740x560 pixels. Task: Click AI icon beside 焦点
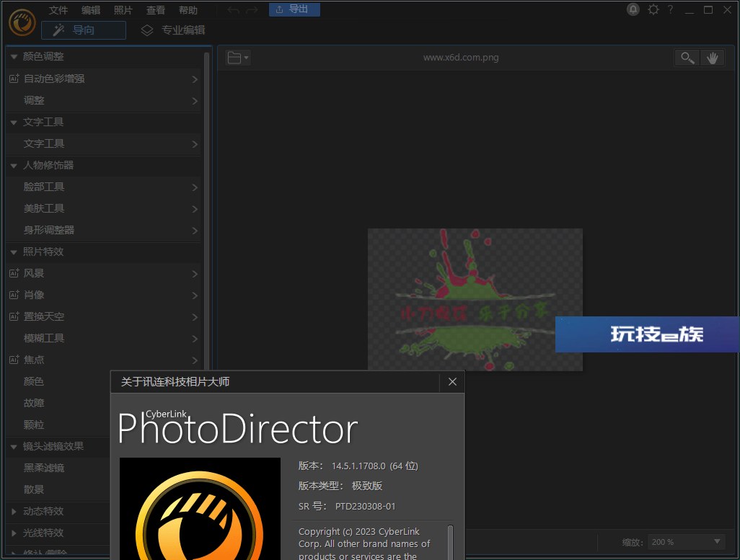[x=14, y=360]
